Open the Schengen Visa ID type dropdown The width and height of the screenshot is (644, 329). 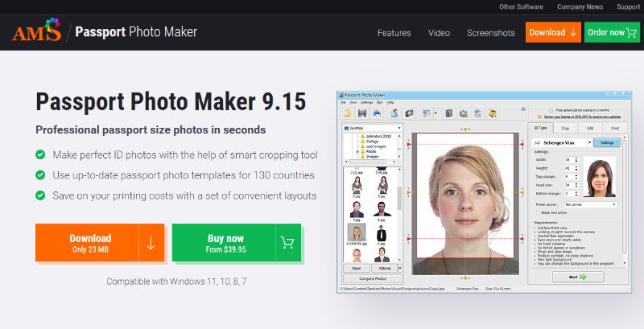(589, 142)
